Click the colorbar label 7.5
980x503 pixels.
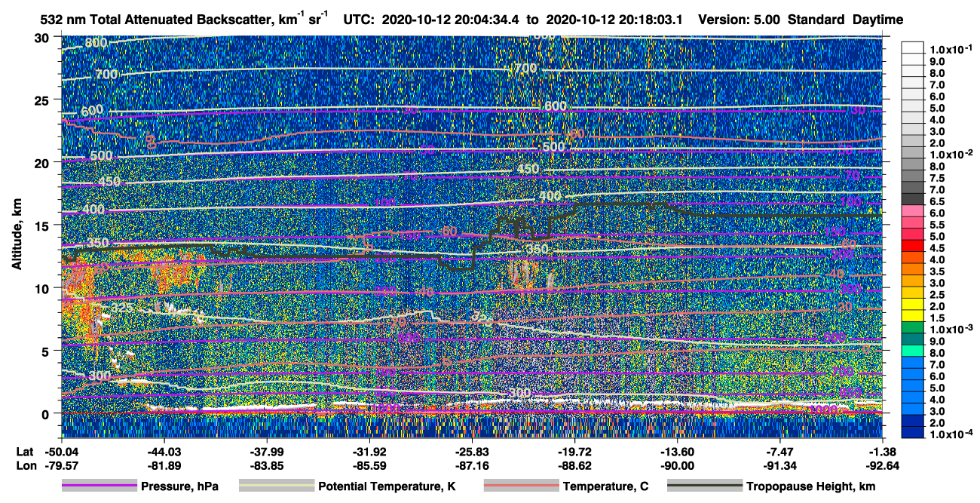point(937,178)
